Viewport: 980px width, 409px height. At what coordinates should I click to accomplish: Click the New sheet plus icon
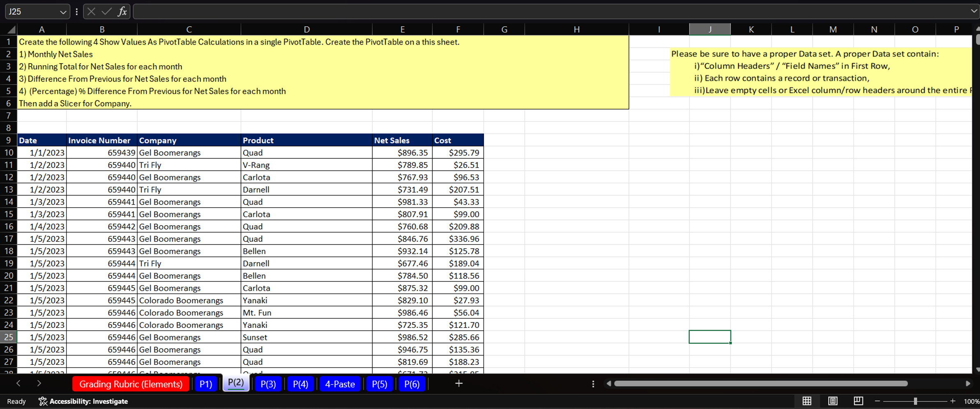tap(459, 384)
